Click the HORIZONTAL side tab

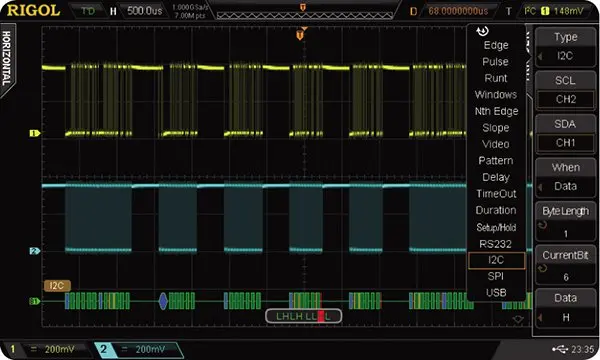point(7,59)
